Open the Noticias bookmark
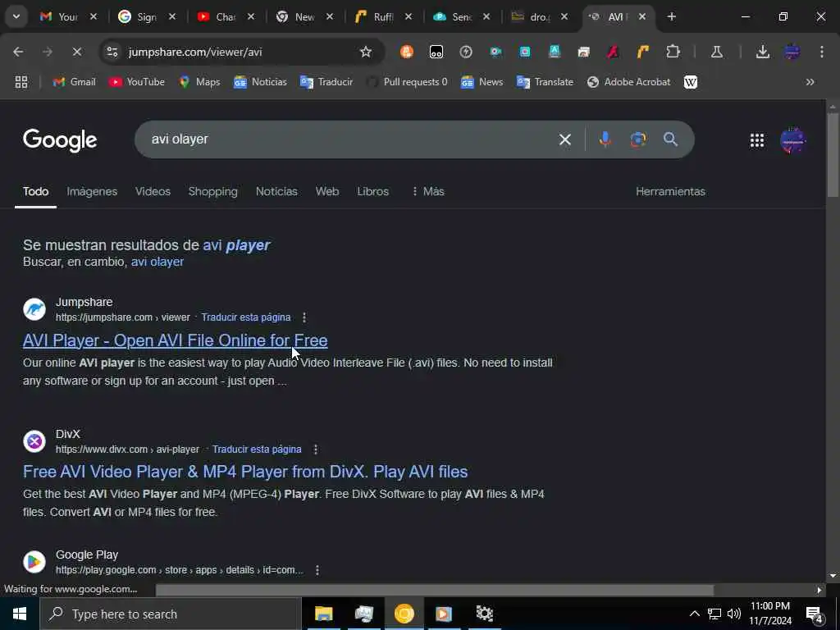 pos(260,82)
